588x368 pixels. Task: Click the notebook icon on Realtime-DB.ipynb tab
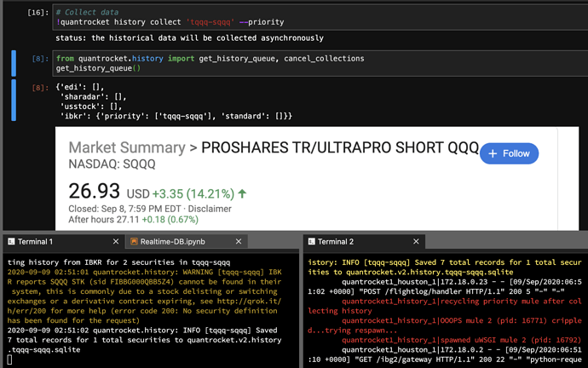point(134,242)
